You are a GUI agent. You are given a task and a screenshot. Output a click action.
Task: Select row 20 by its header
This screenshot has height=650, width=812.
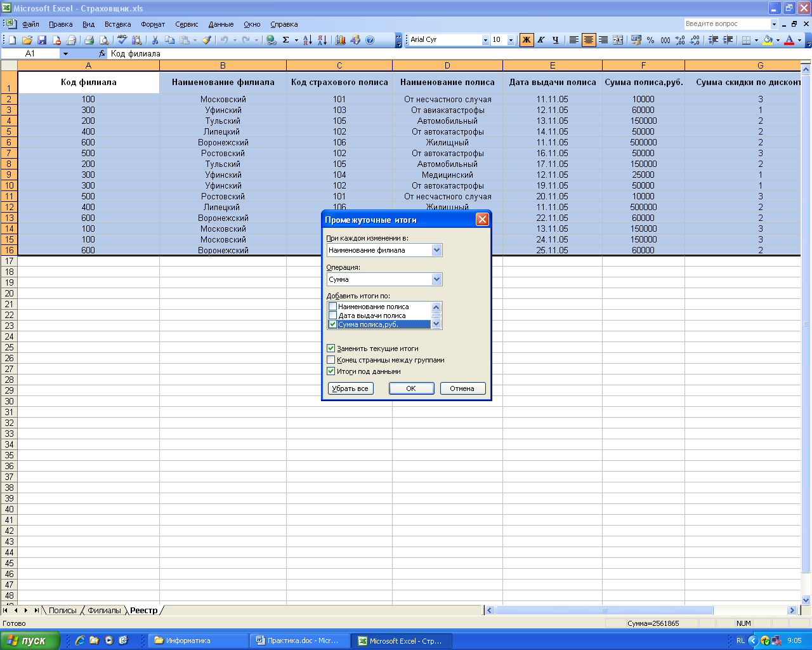[x=9, y=293]
